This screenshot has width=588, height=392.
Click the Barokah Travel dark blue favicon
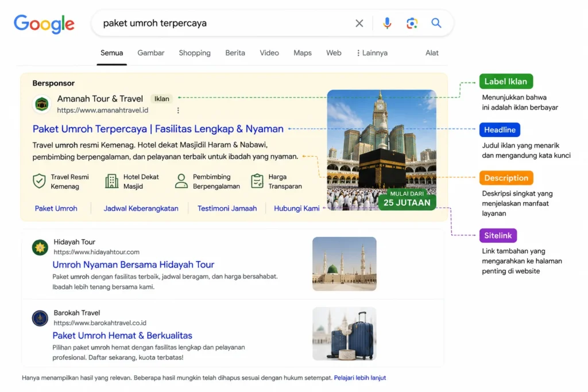coord(40,318)
